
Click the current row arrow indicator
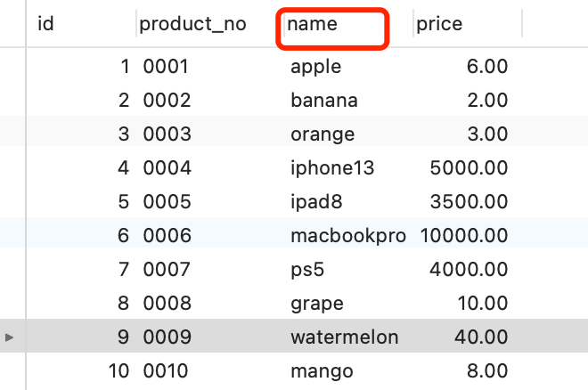(x=10, y=337)
